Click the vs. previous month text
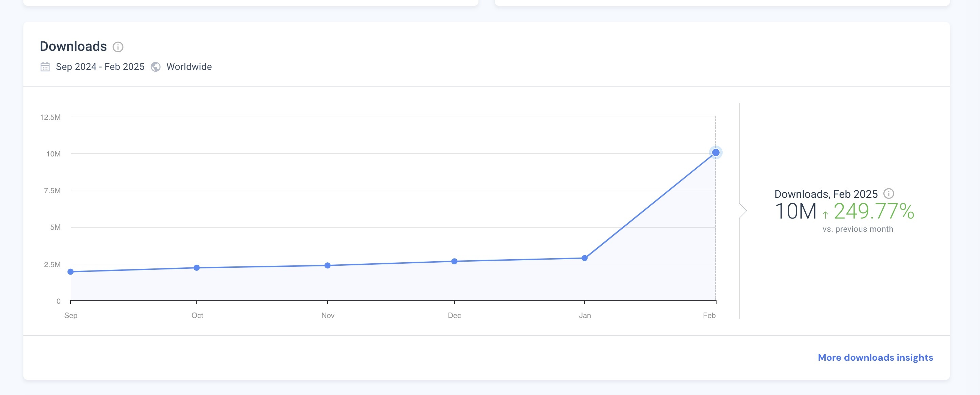 [858, 229]
